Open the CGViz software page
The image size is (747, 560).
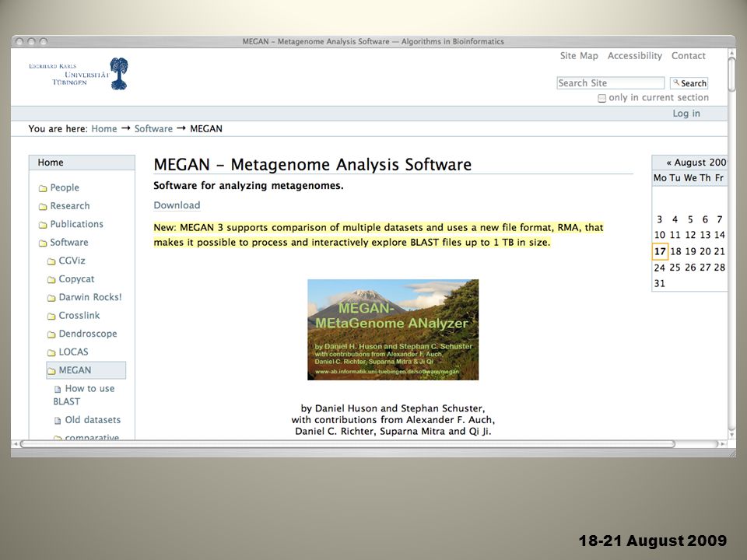tap(72, 261)
